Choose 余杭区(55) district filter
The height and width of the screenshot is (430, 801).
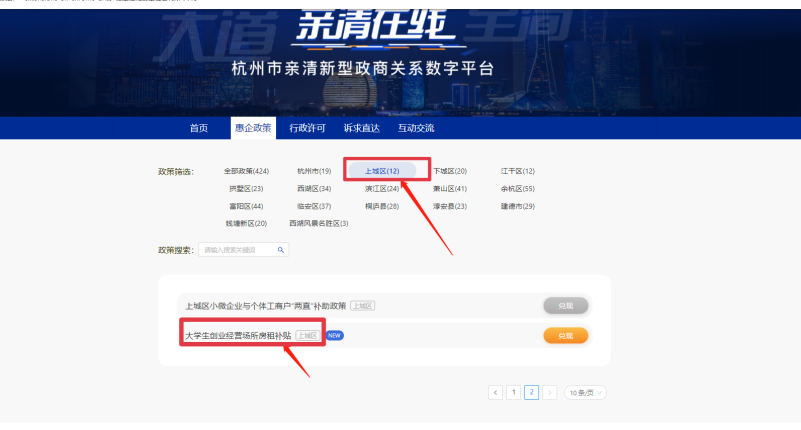[x=518, y=188]
